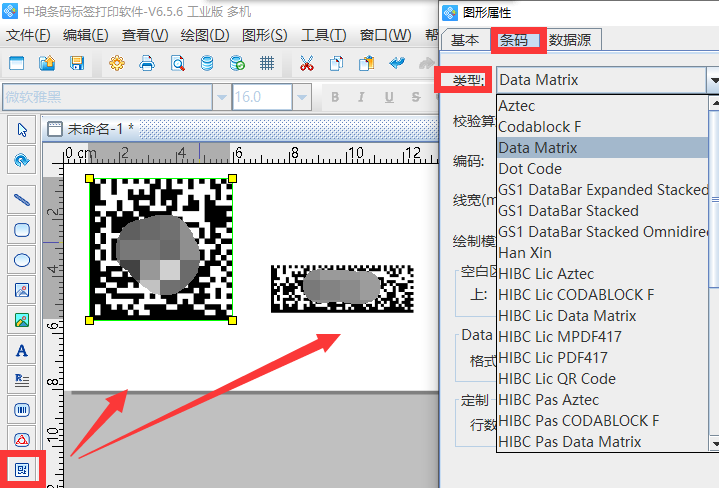
Task: Click the font size 16.0 field
Action: click(x=262, y=97)
